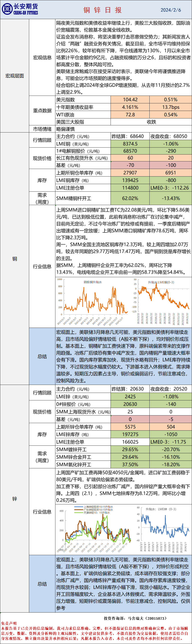This screenshot has width=192, height=644.
Task: Click the 天津锌锭 legend entry
Action: [92, 513]
